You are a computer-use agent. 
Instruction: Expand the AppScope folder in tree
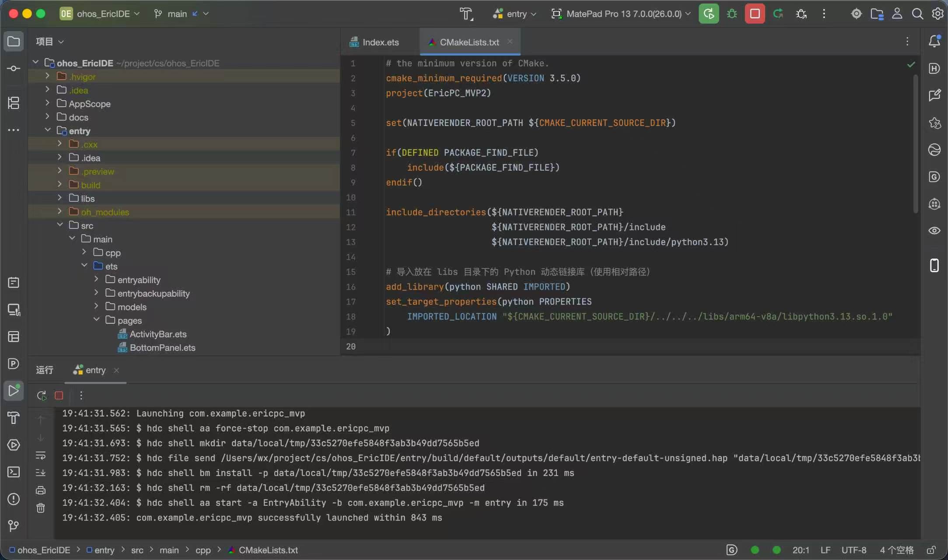(48, 103)
